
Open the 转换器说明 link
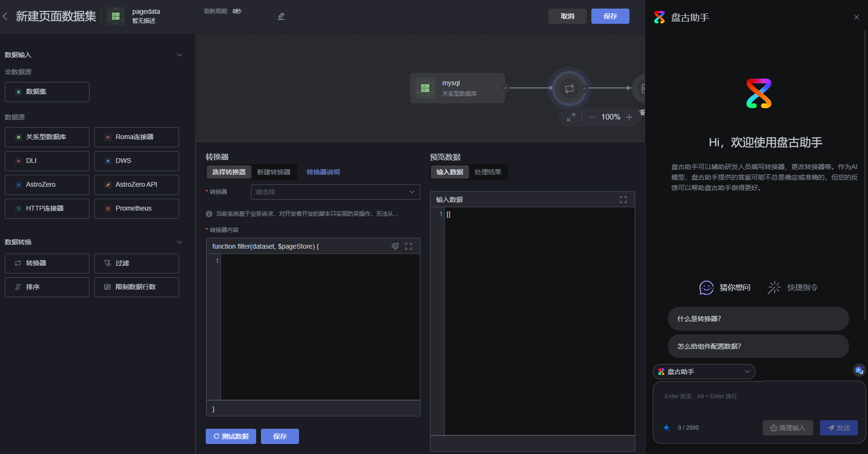[x=323, y=172]
